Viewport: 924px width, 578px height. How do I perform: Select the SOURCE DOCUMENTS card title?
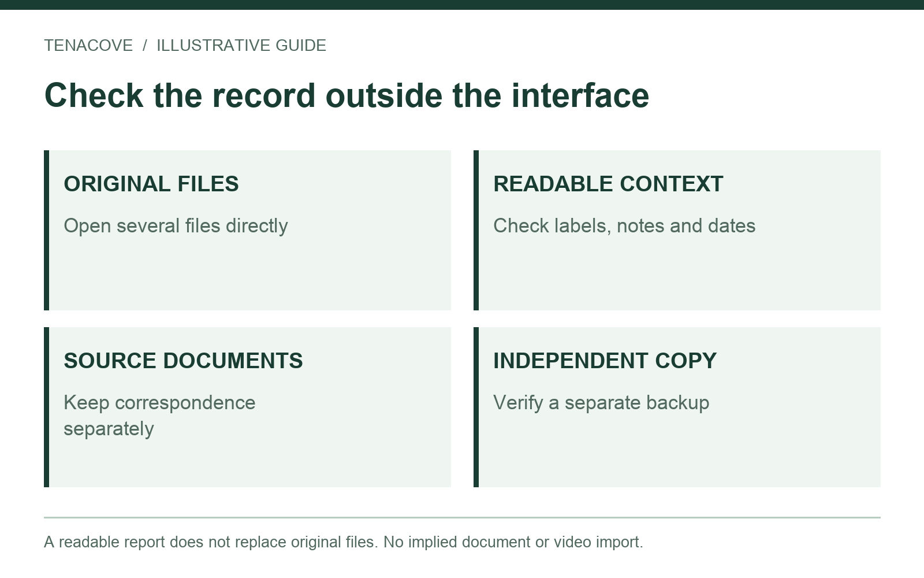(183, 361)
